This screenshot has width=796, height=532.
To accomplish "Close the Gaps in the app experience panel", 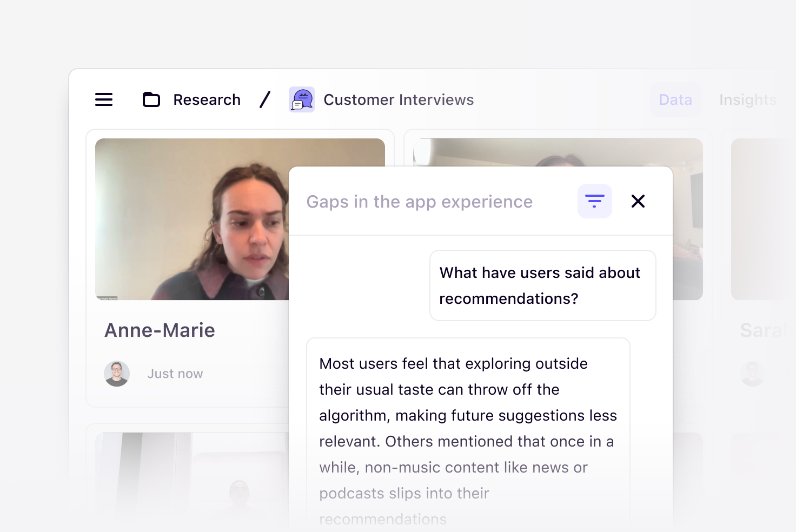I will [x=638, y=201].
